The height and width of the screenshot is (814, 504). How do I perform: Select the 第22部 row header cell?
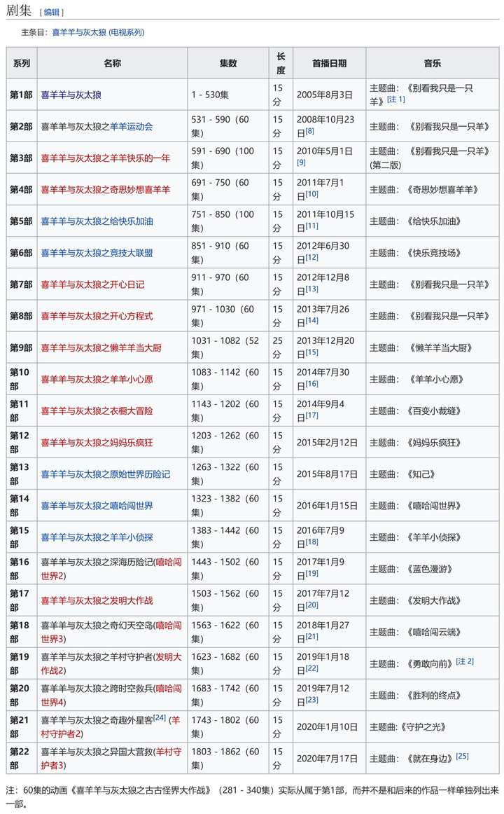(22, 759)
